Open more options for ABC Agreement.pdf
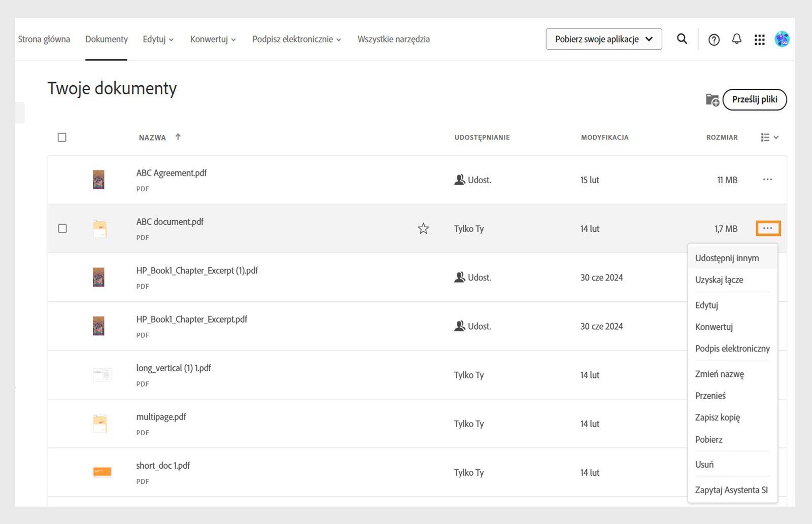Viewport: 812px width, 524px height. point(767,180)
